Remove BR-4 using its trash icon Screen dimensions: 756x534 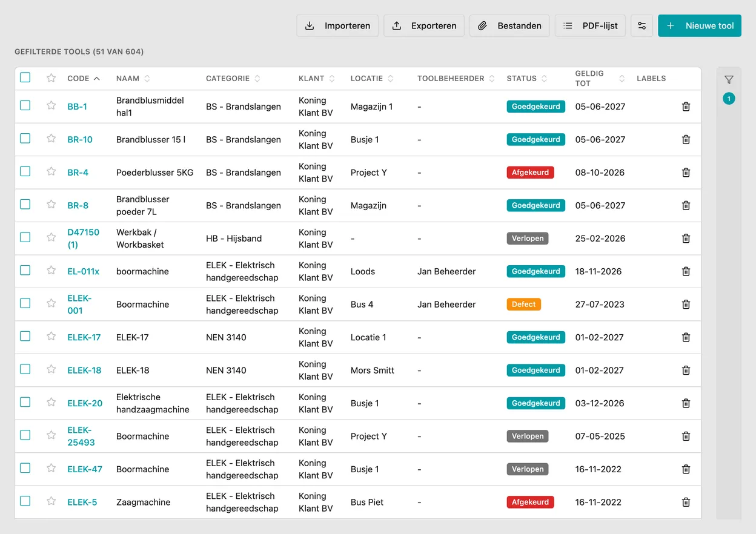click(x=686, y=173)
